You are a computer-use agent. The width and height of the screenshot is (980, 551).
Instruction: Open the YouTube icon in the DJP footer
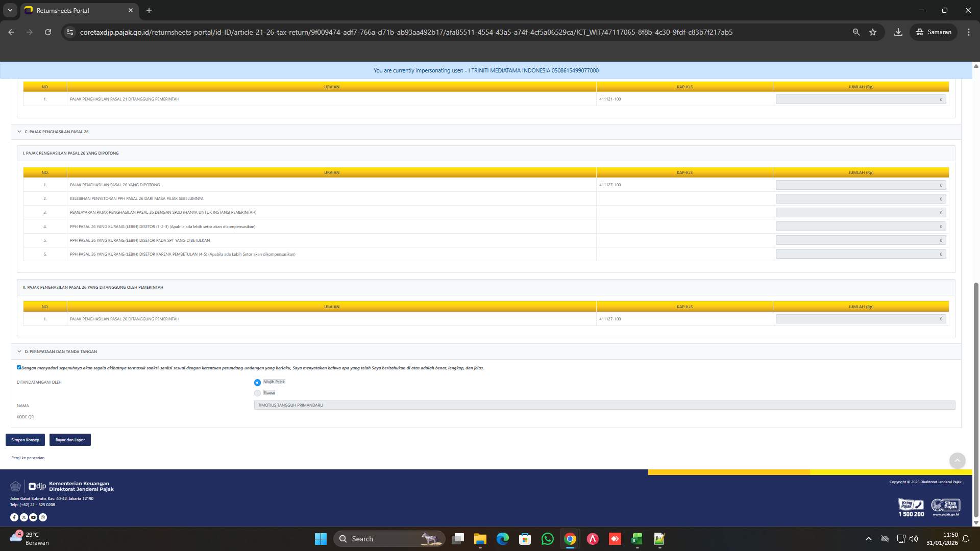(x=33, y=517)
